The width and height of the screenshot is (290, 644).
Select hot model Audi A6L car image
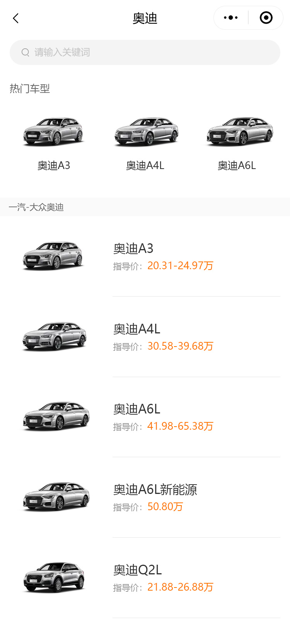(239, 132)
